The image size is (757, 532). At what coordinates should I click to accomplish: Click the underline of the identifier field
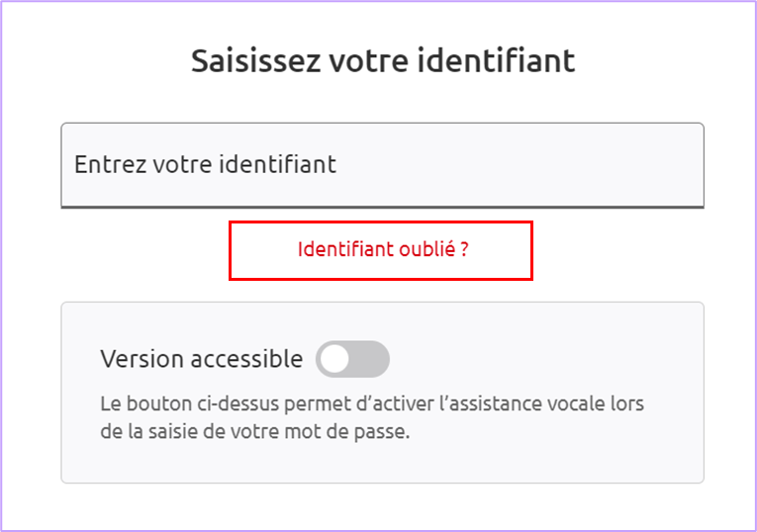pos(382,207)
